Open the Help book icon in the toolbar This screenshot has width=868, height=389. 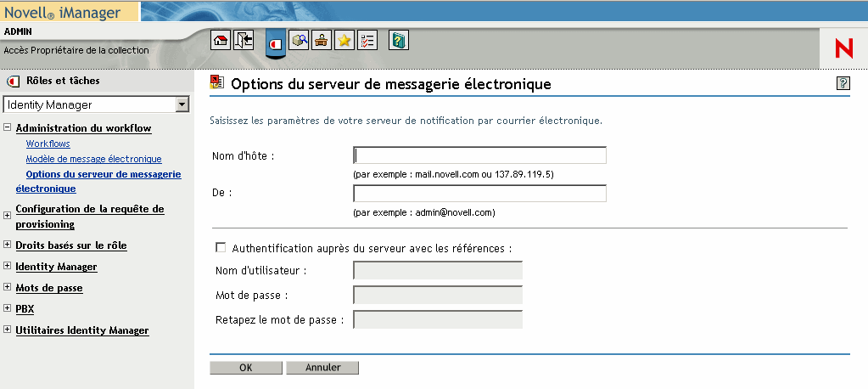(399, 41)
